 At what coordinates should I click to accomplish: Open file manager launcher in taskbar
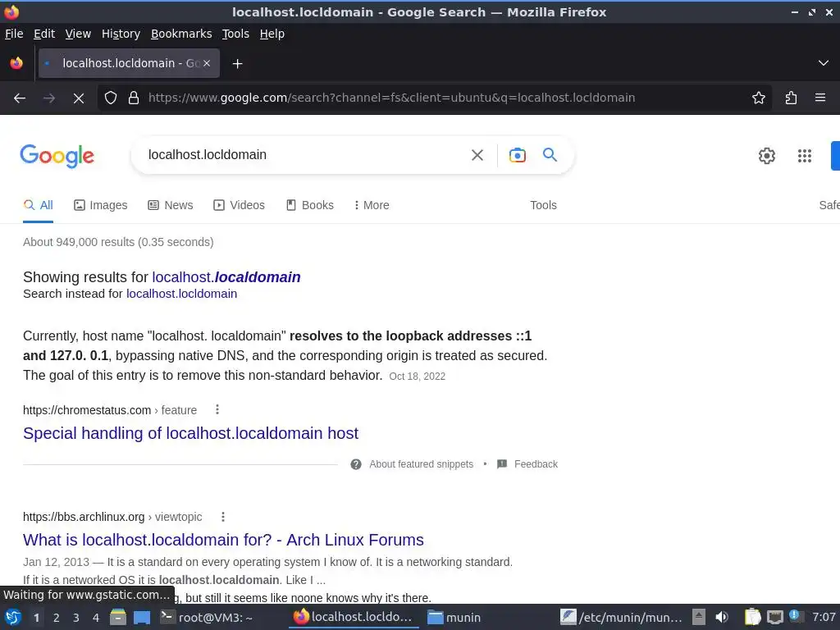118,618
